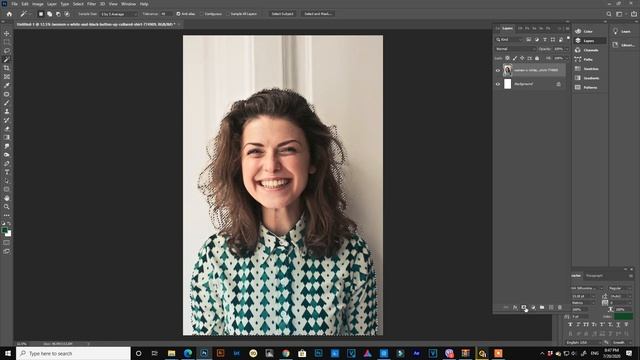Toggle type layer filter in Layers panel
Screen dimensions: 640x360
[545, 40]
